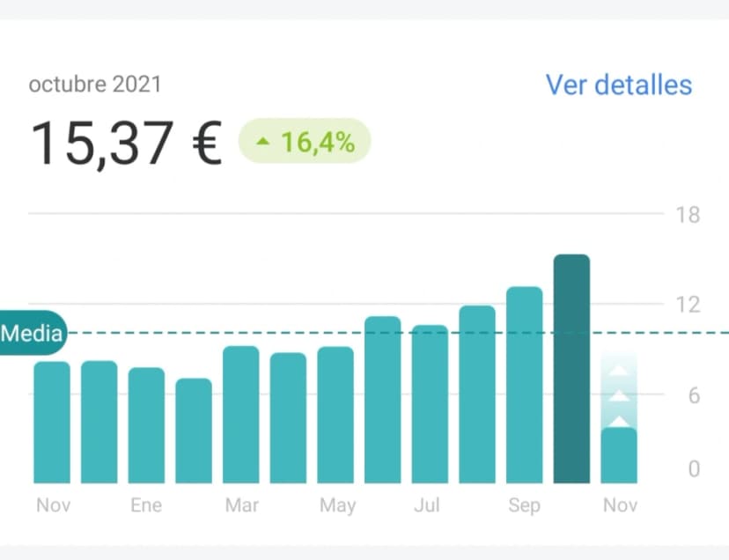Select the first bar above Nov
The image size is (729, 560).
[x=53, y=423]
